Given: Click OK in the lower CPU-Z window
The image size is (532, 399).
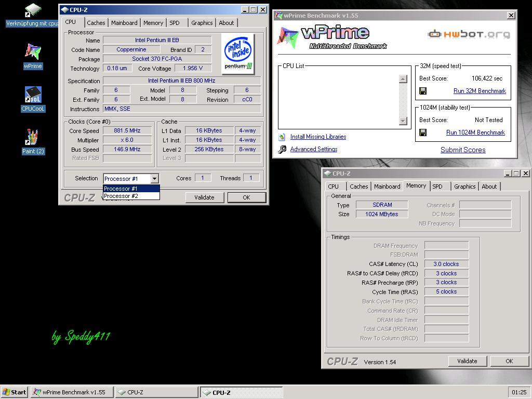Looking at the screenshot, I should tap(509, 361).
